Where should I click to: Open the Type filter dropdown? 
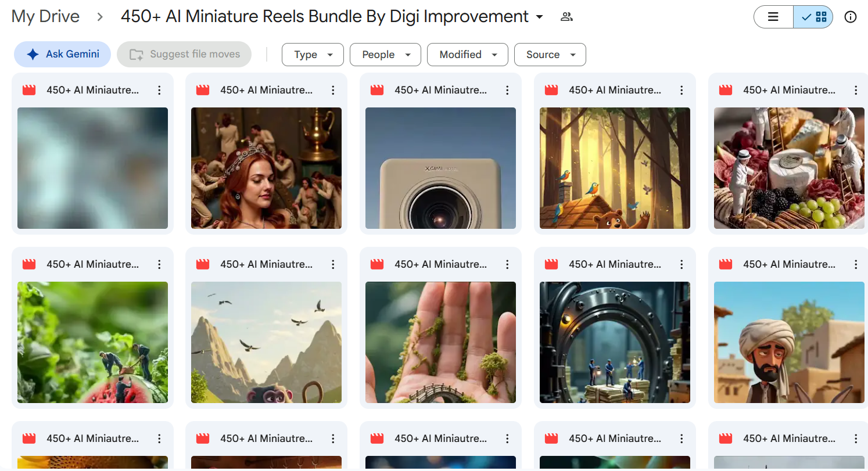pos(313,55)
